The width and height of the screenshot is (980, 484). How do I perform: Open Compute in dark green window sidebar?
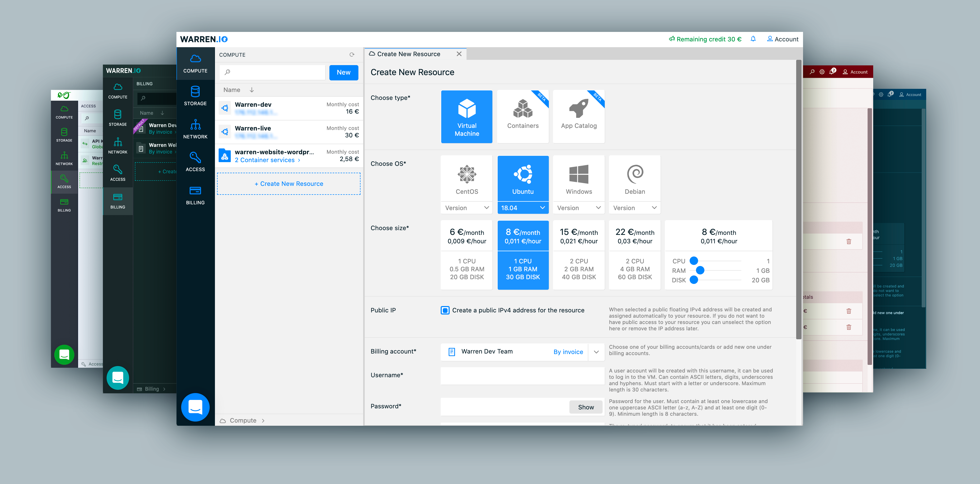(x=118, y=91)
